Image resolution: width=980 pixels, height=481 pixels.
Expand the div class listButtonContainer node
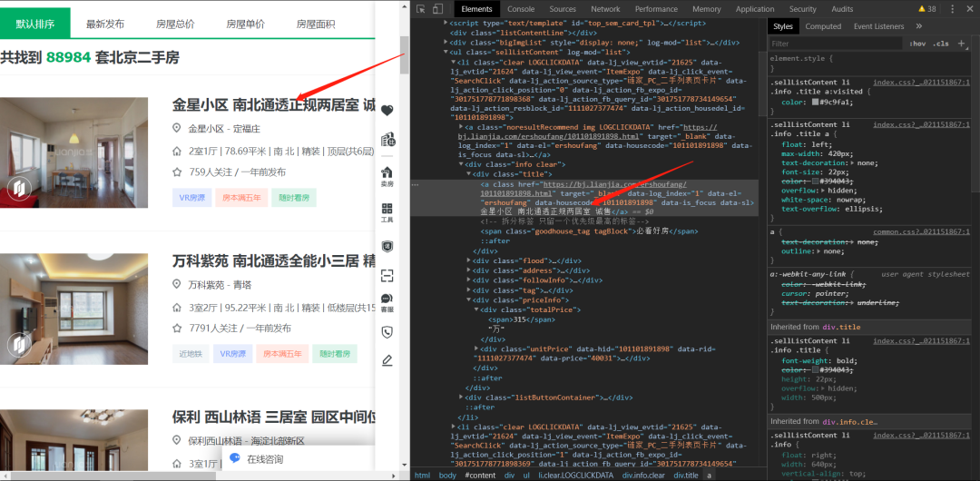(461, 398)
